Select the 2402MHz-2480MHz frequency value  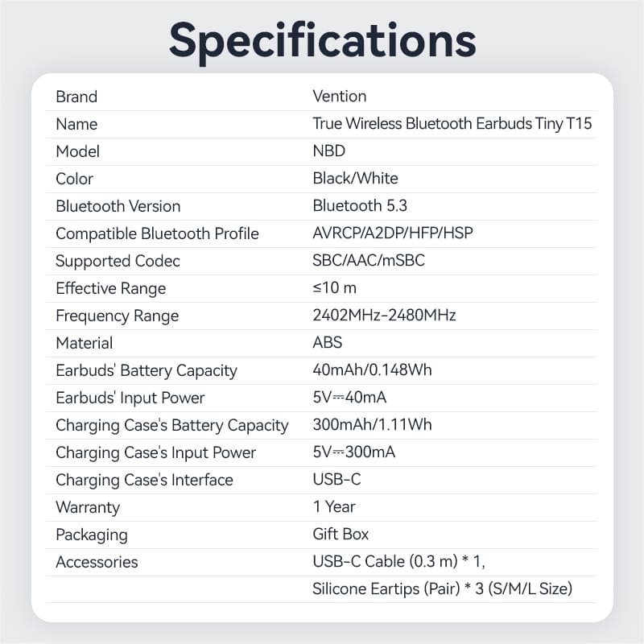point(384,316)
